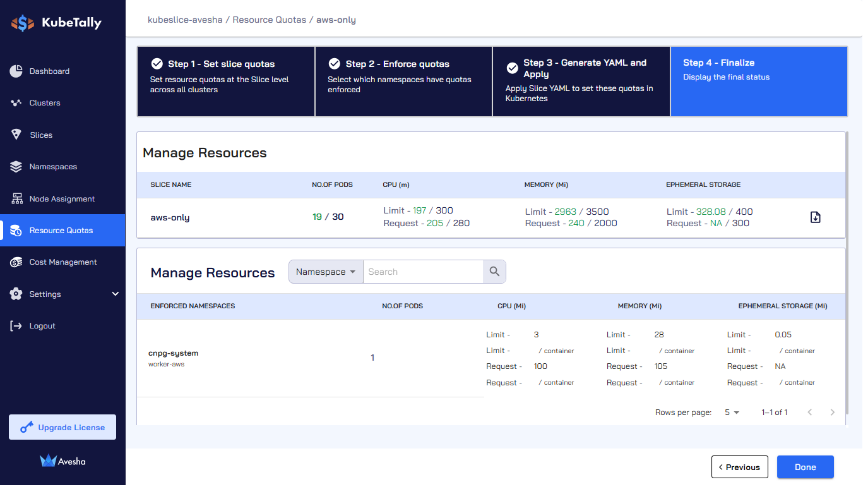Click the search magnifier icon

point(494,272)
